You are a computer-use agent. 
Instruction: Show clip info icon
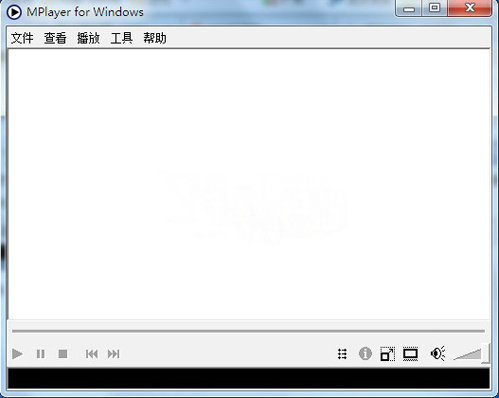click(365, 353)
